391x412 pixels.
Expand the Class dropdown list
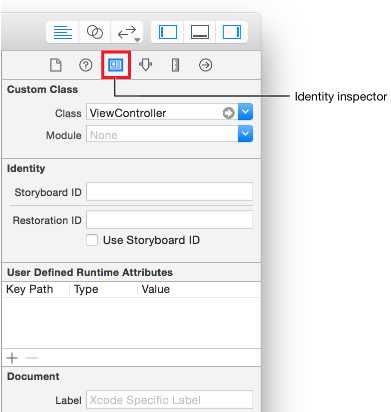(x=245, y=112)
